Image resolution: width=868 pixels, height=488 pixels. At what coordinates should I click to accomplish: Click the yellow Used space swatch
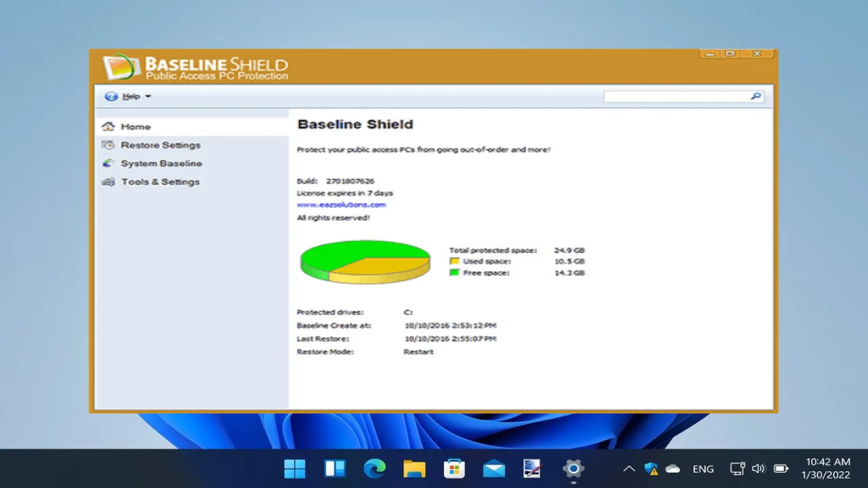pyautogui.click(x=454, y=261)
